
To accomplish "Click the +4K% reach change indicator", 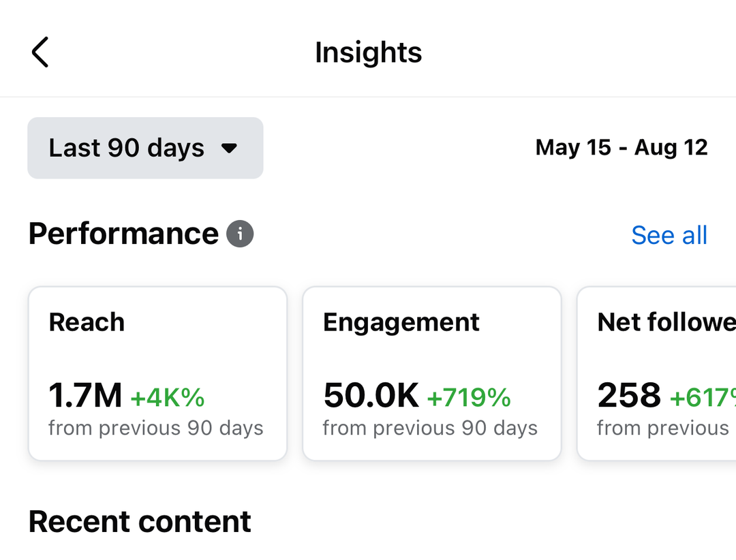I will tap(168, 398).
